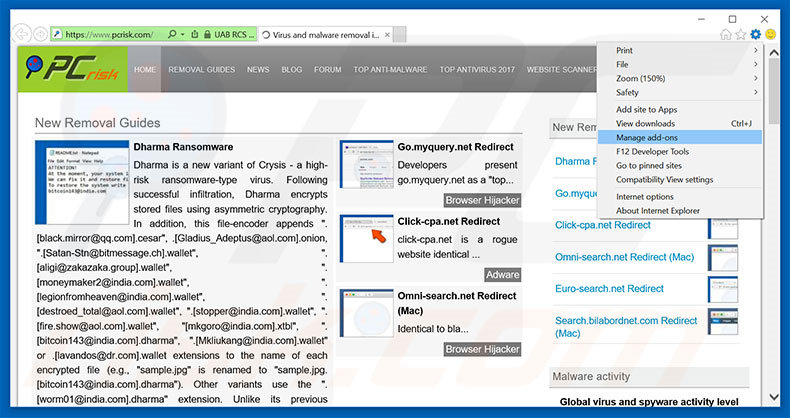The width and height of the screenshot is (790, 418).
Task: Open the Tools gear icon
Action: [x=755, y=34]
